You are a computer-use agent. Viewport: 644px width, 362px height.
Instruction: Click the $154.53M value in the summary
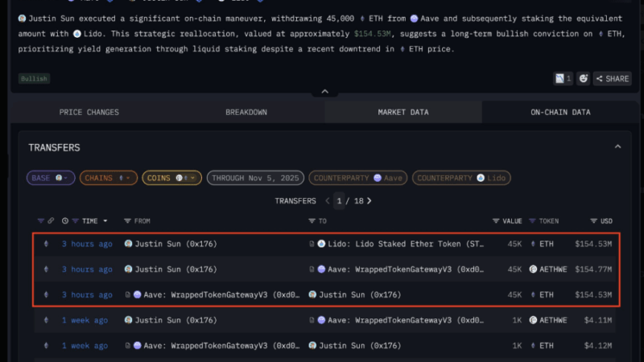[x=372, y=34]
